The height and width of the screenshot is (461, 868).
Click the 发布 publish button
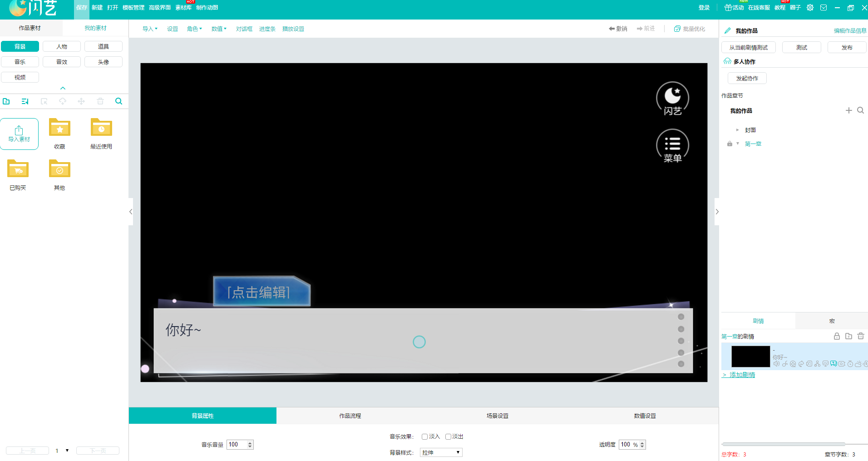pos(847,47)
